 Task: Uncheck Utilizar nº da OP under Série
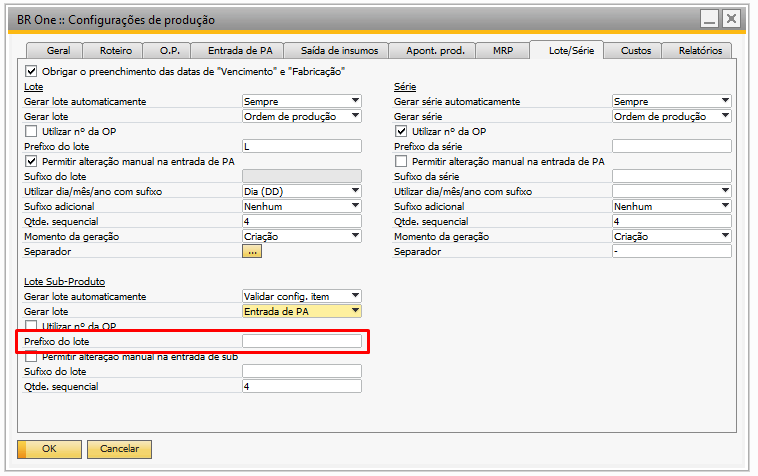pyautogui.click(x=402, y=131)
